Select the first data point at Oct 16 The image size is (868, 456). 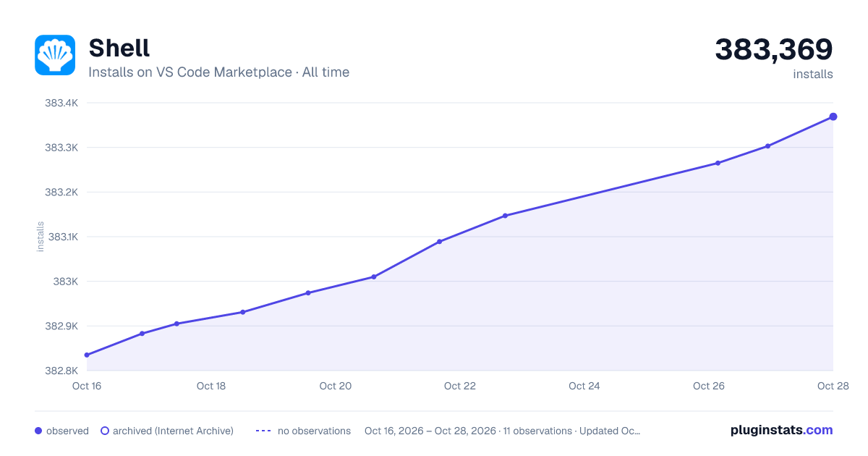pos(87,355)
